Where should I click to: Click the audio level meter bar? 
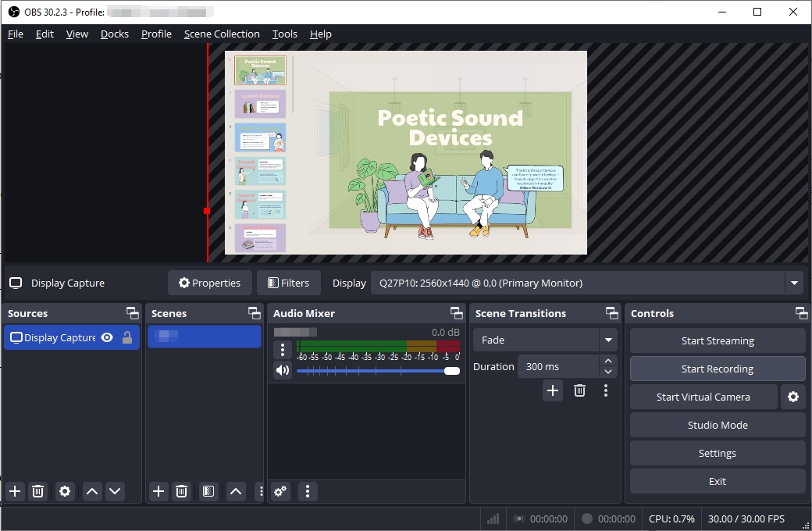tap(378, 346)
